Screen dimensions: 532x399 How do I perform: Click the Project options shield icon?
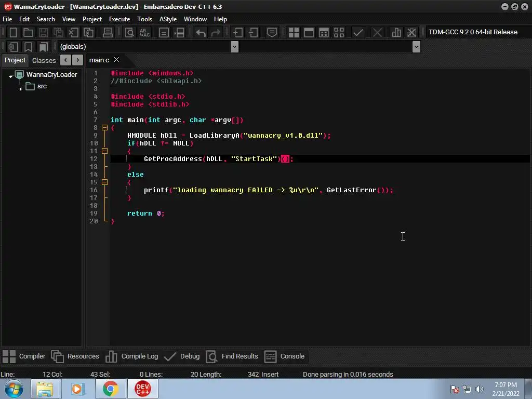(272, 33)
